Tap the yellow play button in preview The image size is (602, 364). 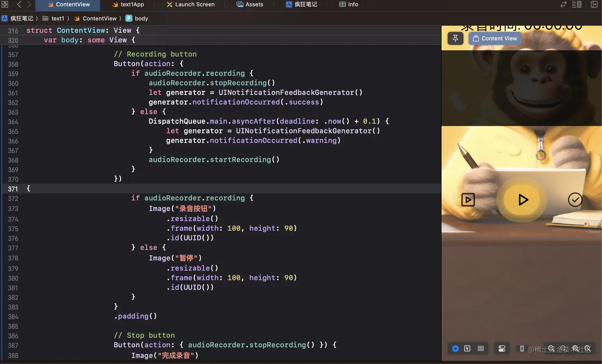pyautogui.click(x=522, y=199)
